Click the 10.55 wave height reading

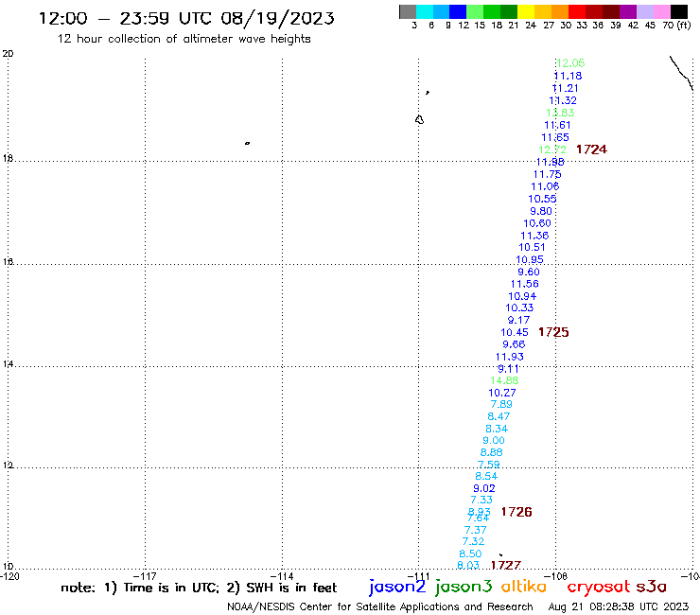542,199
